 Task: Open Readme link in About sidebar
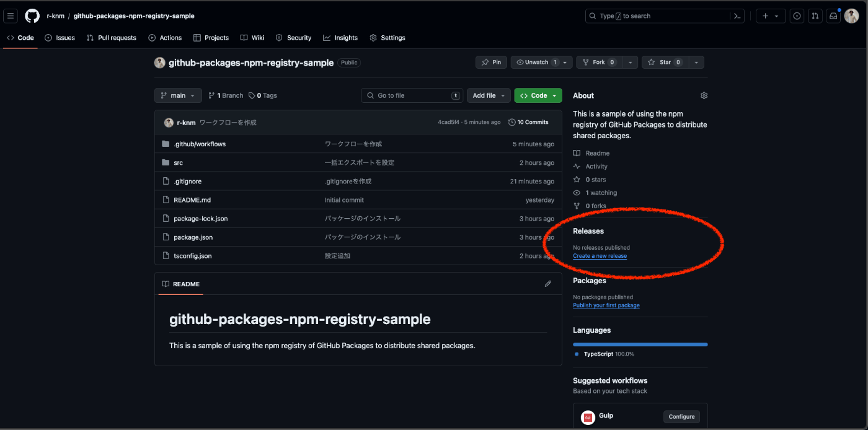point(591,153)
